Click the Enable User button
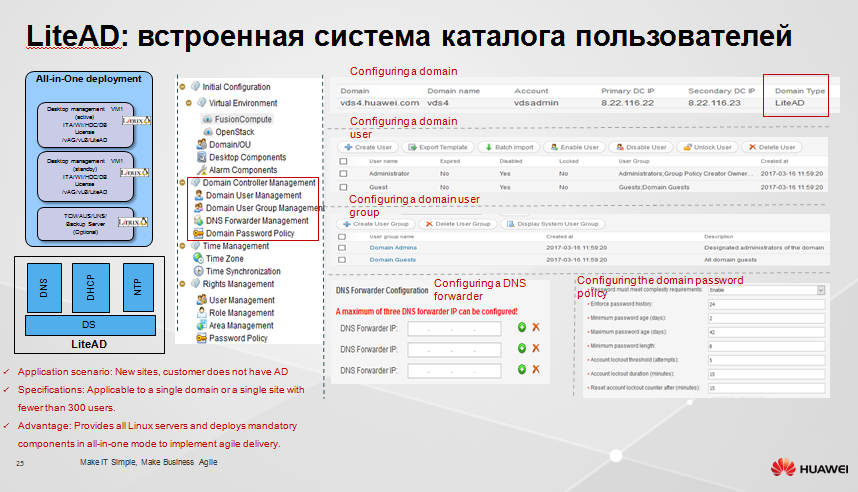The width and height of the screenshot is (858, 492). click(575, 147)
